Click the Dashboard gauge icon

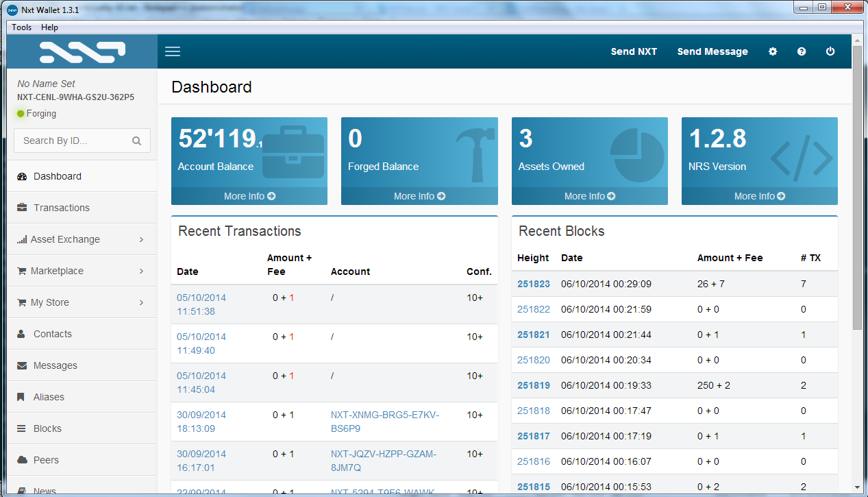(21, 176)
